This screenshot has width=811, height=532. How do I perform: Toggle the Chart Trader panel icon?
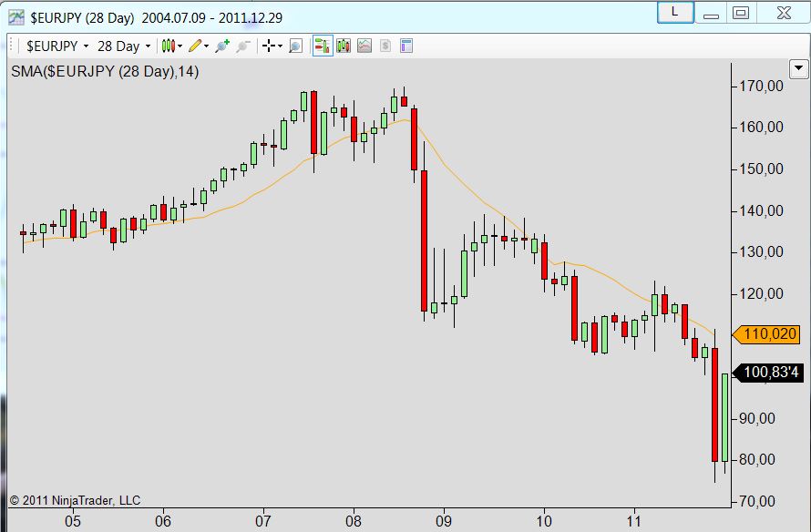(x=323, y=46)
